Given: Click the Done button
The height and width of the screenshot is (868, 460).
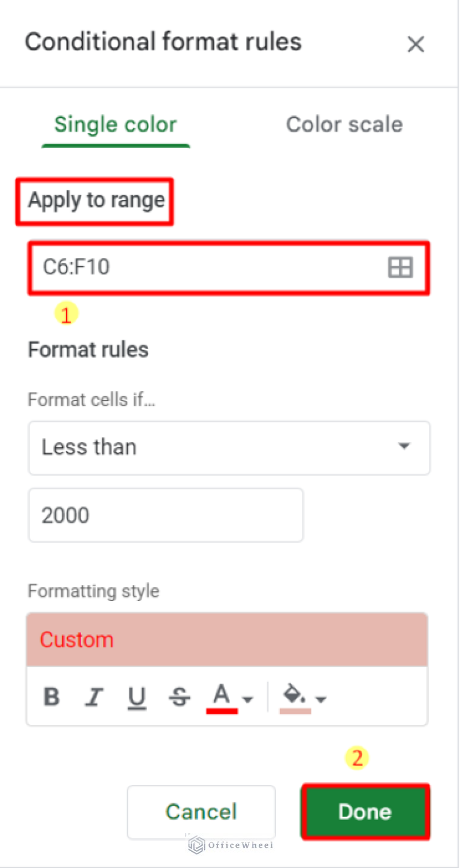Looking at the screenshot, I should click(365, 812).
